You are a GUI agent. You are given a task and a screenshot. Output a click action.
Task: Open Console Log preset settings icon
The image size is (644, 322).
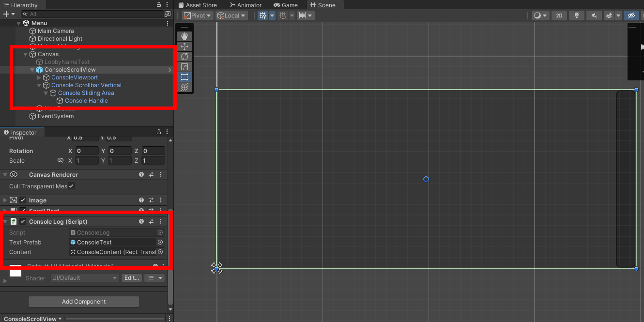(x=151, y=222)
